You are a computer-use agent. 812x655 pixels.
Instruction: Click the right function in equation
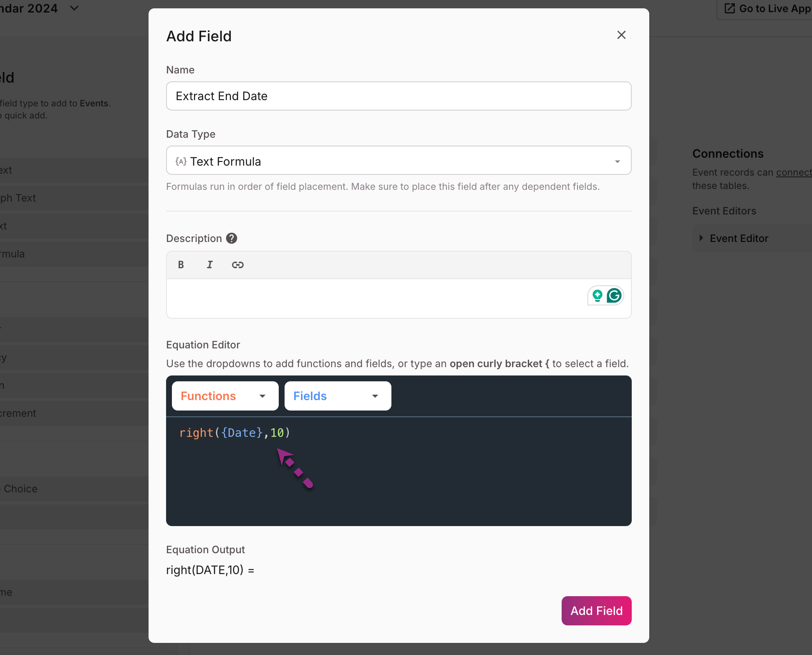point(196,433)
